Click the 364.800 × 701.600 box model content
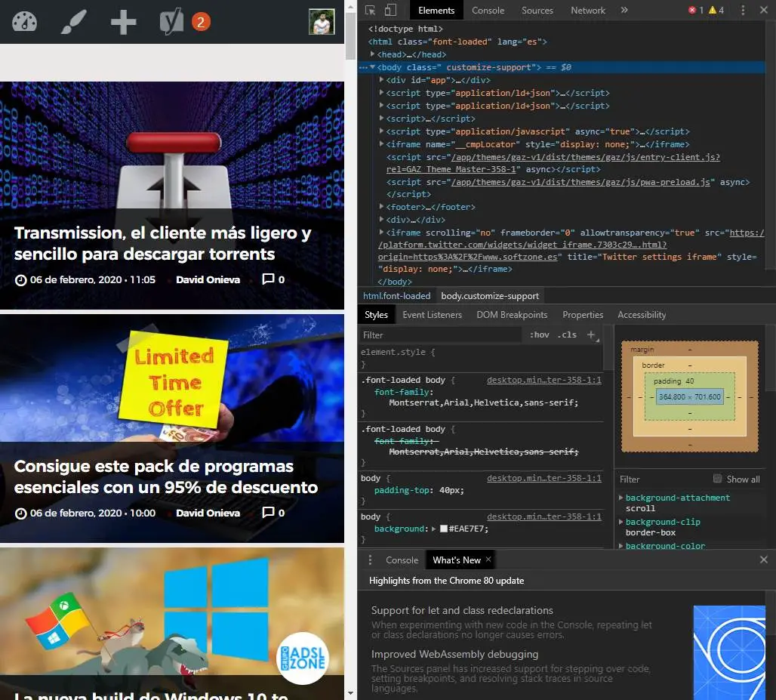 click(689, 397)
